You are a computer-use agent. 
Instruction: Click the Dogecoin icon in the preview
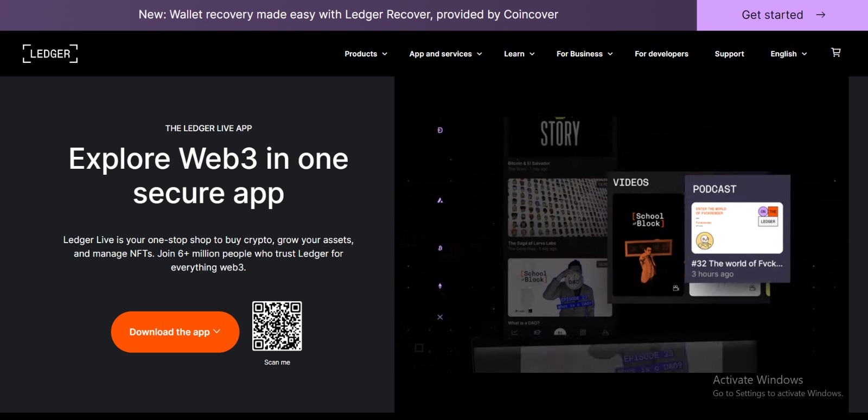pyautogui.click(x=440, y=130)
